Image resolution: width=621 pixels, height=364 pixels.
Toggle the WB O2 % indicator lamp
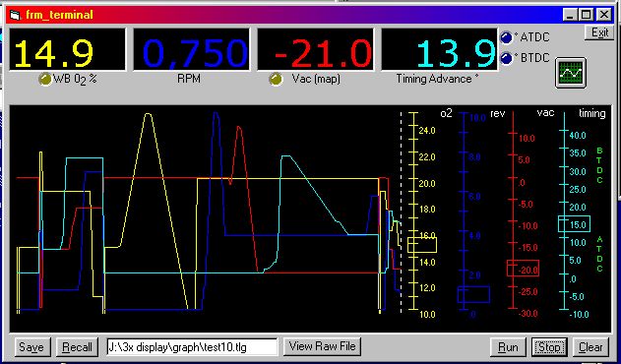[44, 80]
